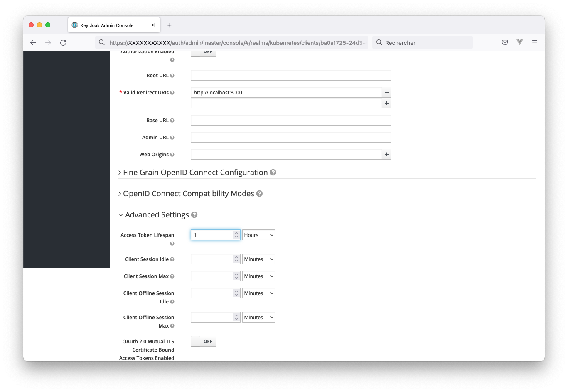Screen dimensions: 568x392
Task: Open Client Session Max unit dropdown
Action: [x=258, y=276]
